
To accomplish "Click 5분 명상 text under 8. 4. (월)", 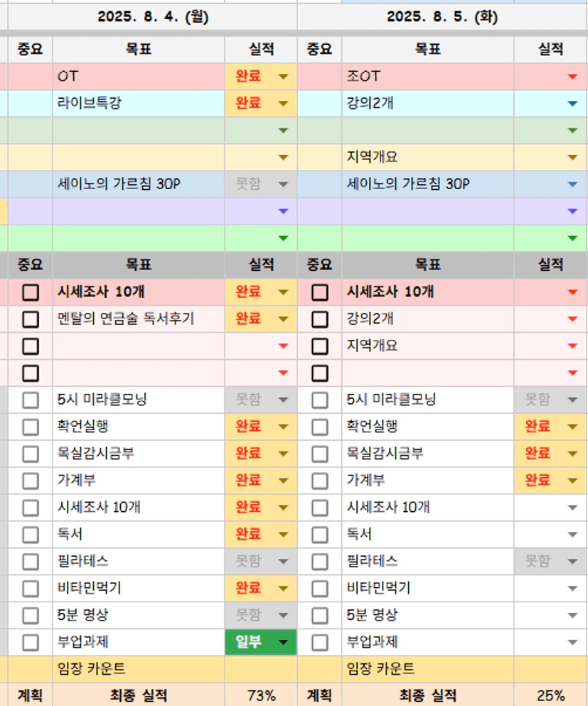I will (x=83, y=615).
